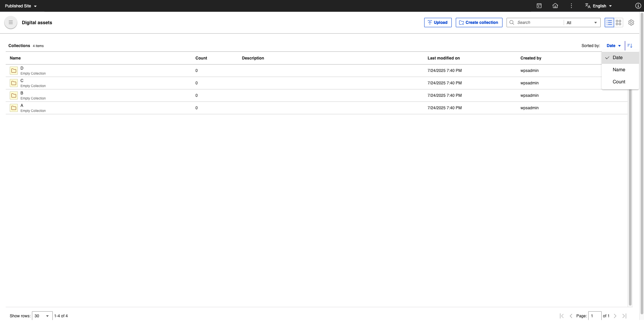
Task: Expand the Published Site dropdown
Action: [21, 6]
